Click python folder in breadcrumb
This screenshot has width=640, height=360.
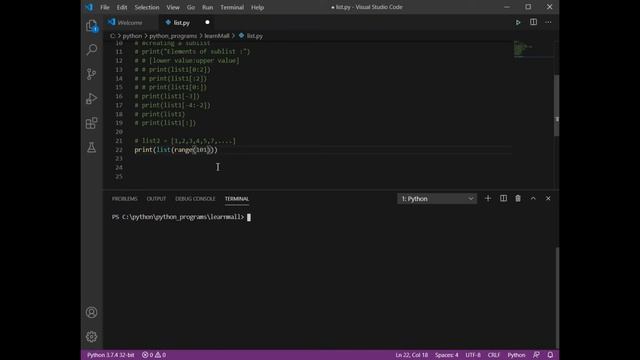click(x=132, y=36)
